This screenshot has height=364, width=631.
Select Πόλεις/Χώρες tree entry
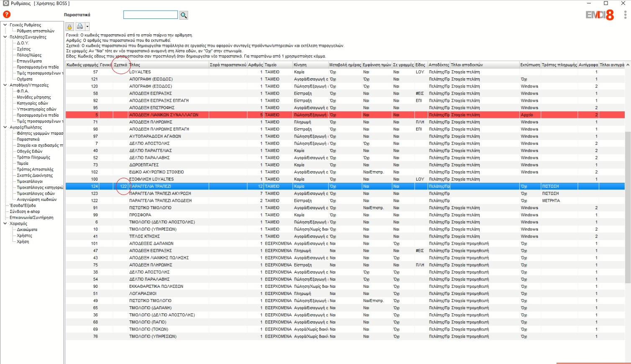click(x=29, y=55)
